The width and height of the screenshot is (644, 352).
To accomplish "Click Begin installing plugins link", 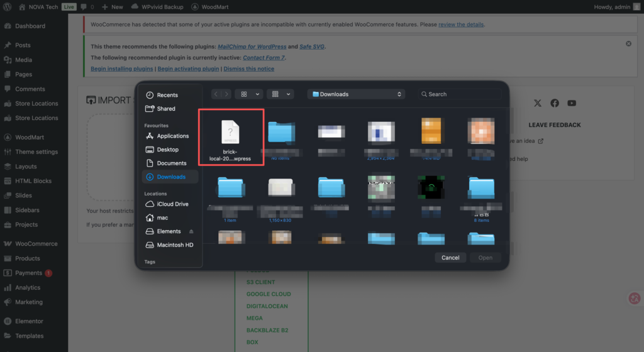I will coord(121,69).
